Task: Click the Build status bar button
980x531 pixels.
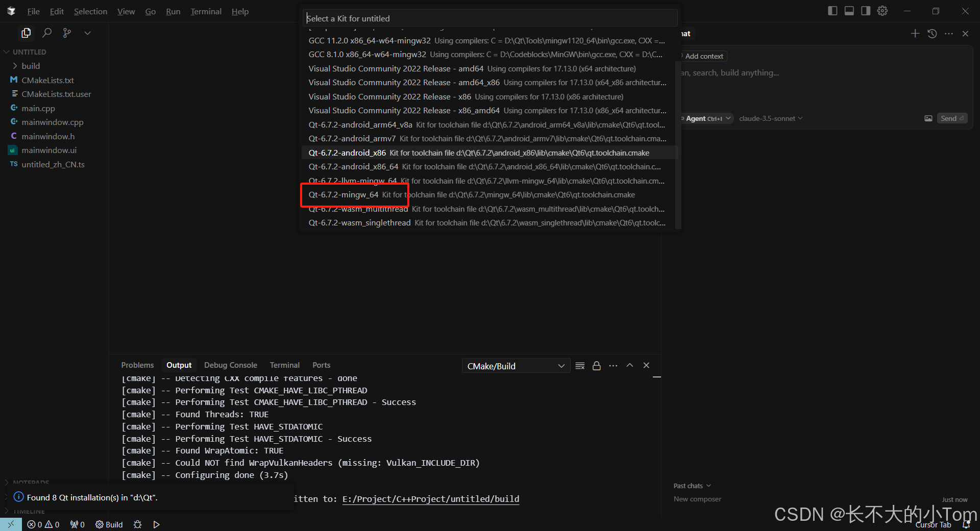Action: point(109,524)
